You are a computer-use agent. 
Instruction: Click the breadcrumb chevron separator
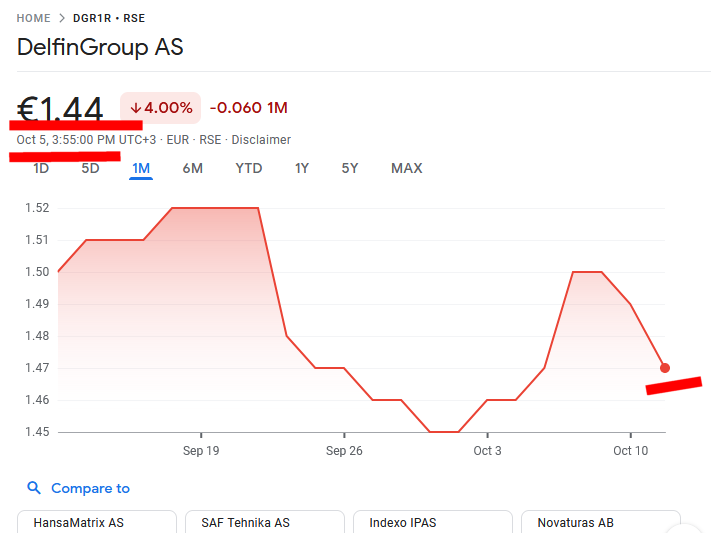(62, 18)
